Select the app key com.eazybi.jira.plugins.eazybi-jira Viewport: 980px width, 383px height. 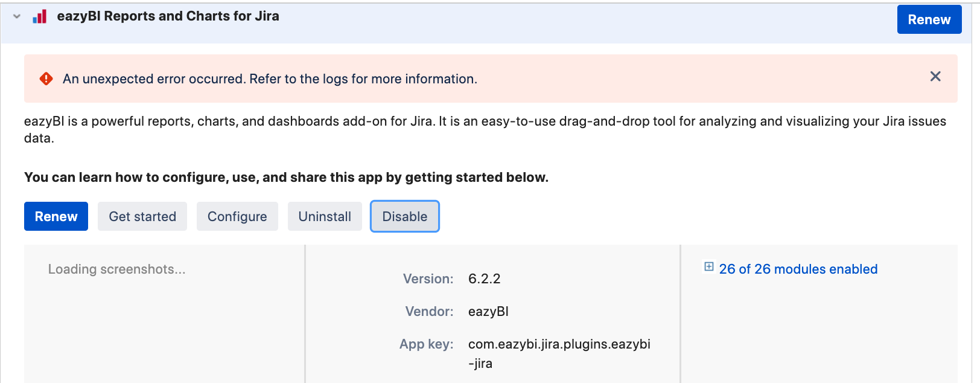(559, 353)
